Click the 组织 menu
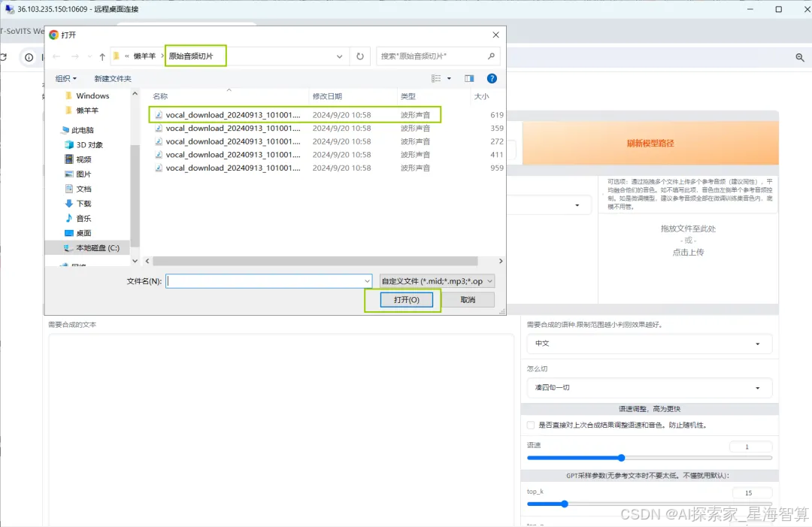This screenshot has width=812, height=527. [66, 78]
